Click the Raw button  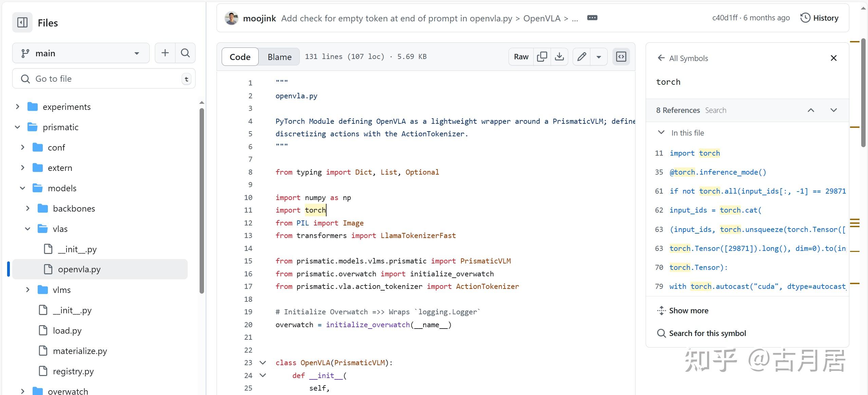pyautogui.click(x=521, y=57)
